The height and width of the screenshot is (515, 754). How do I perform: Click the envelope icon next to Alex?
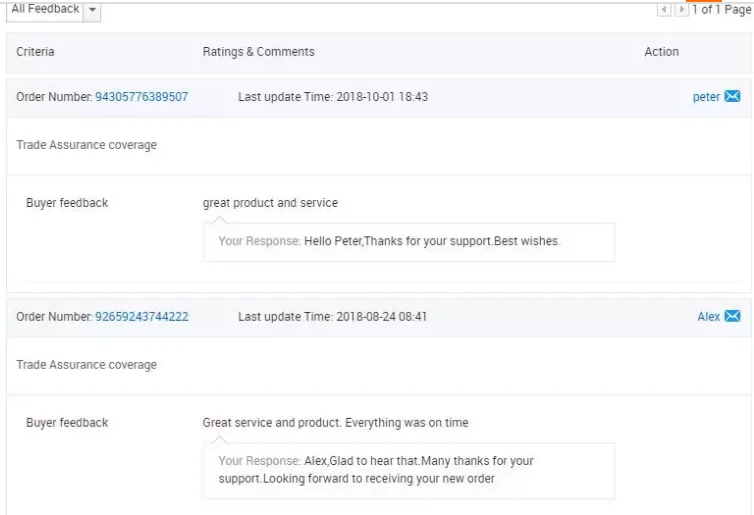tap(732, 317)
